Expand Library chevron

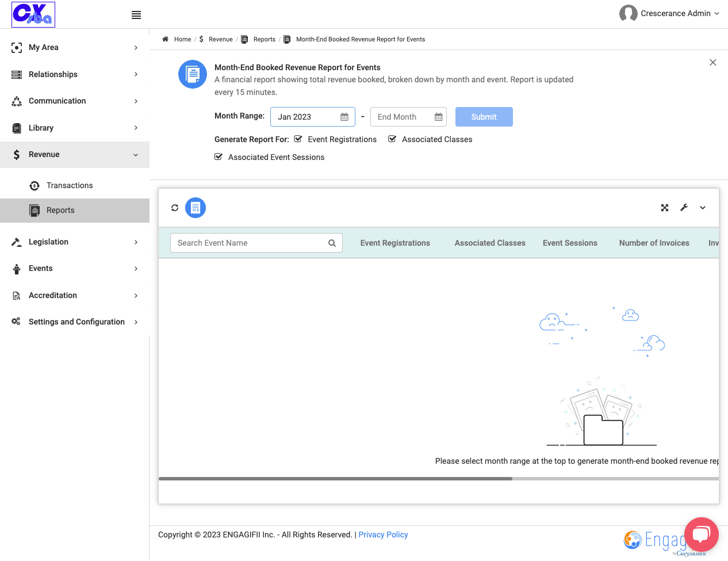pyautogui.click(x=136, y=128)
